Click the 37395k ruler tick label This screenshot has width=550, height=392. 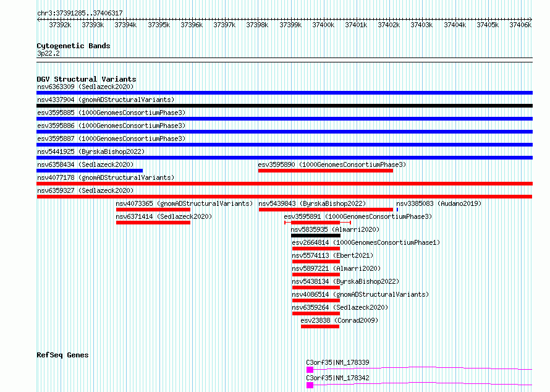pyautogui.click(x=159, y=25)
